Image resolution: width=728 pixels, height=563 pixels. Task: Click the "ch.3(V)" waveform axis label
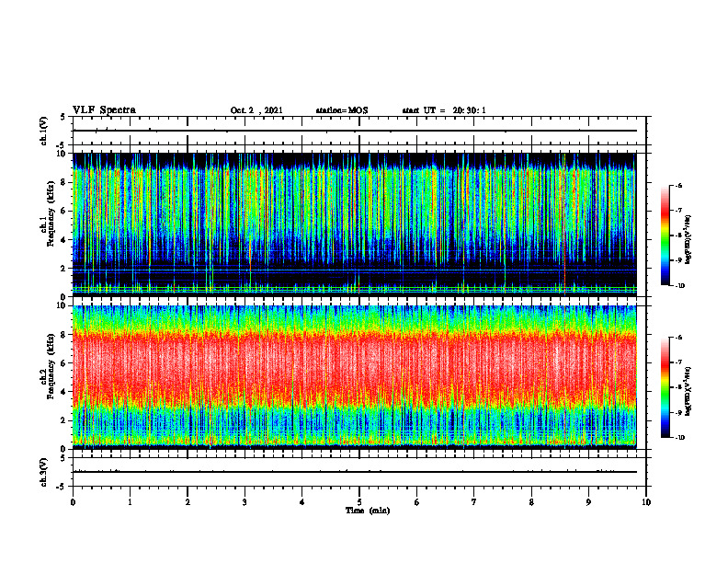pos(44,472)
